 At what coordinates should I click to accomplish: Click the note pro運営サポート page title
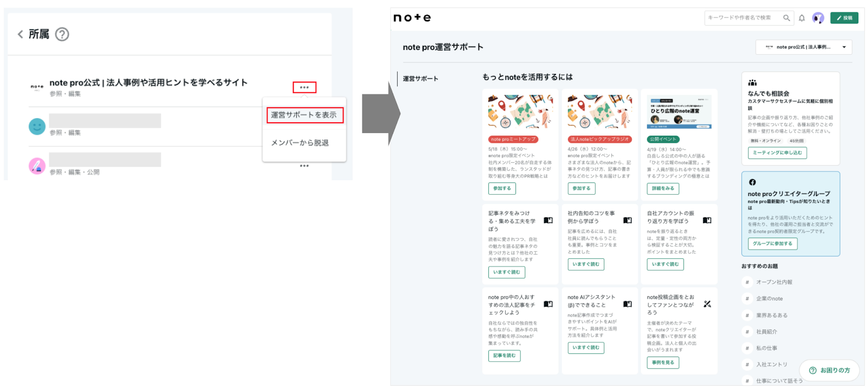(443, 47)
